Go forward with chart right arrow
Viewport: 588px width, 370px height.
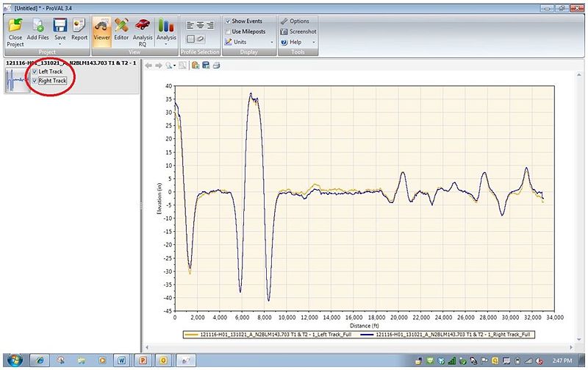pos(159,65)
